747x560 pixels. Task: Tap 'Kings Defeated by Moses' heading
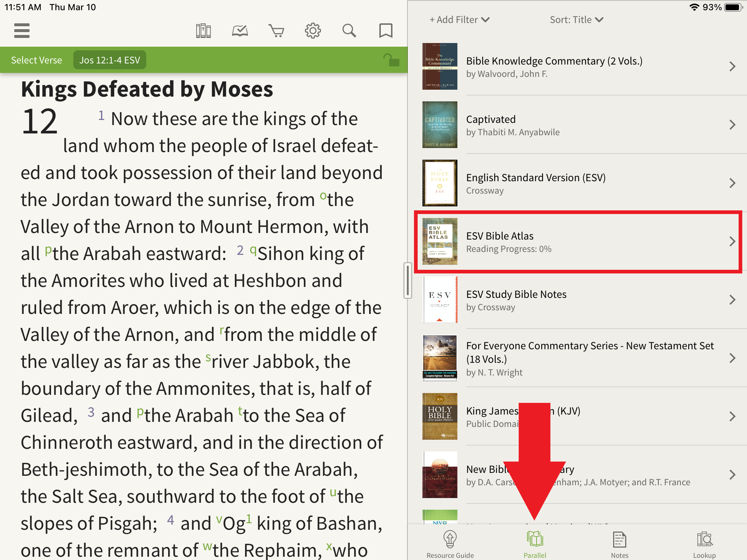(x=147, y=89)
